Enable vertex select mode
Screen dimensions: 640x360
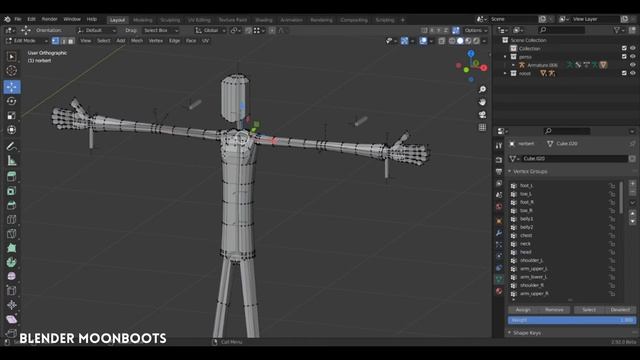[56, 41]
